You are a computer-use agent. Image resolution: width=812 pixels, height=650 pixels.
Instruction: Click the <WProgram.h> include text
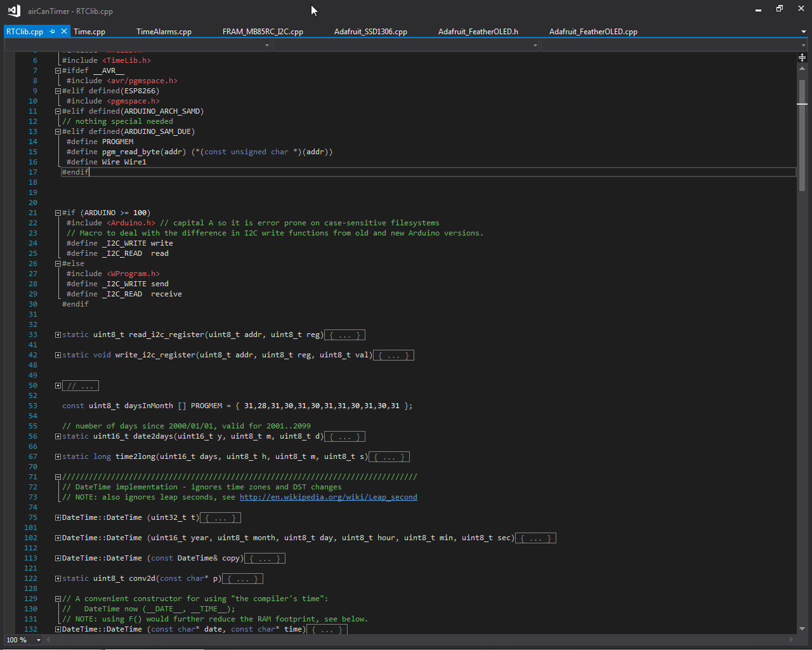point(133,274)
